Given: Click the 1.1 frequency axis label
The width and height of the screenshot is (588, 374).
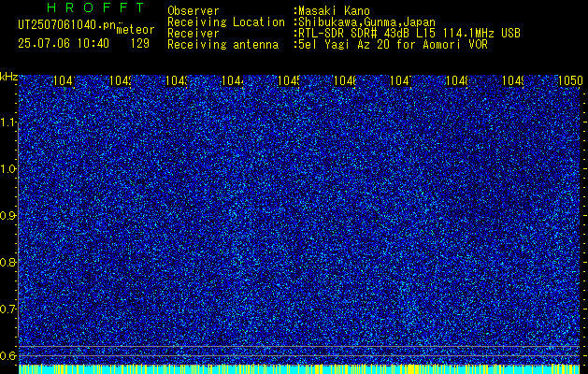Looking at the screenshot, I should point(9,122).
